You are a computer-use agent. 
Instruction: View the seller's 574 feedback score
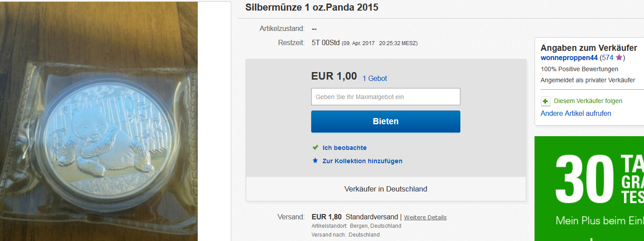pyautogui.click(x=607, y=58)
